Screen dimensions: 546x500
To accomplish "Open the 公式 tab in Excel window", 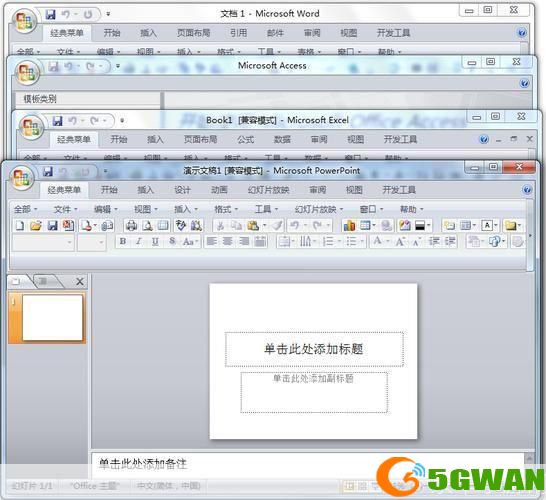I will coord(245,140).
